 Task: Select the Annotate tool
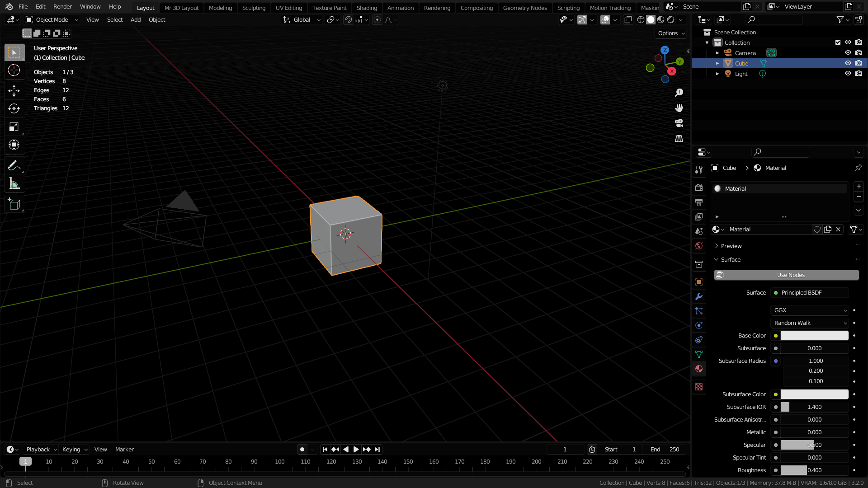tap(14, 165)
